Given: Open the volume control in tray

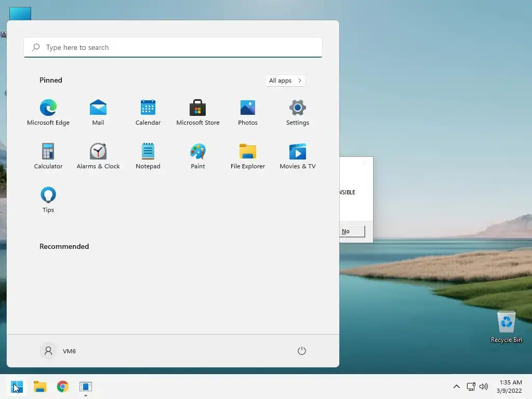Looking at the screenshot, I should 484,387.
